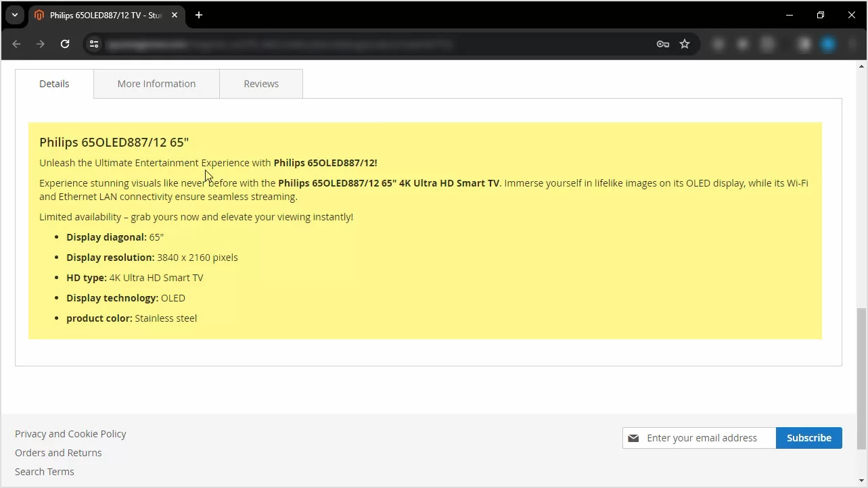Click the 'Display resolution:' spec line
This screenshot has width=868, height=488.
[152, 258]
